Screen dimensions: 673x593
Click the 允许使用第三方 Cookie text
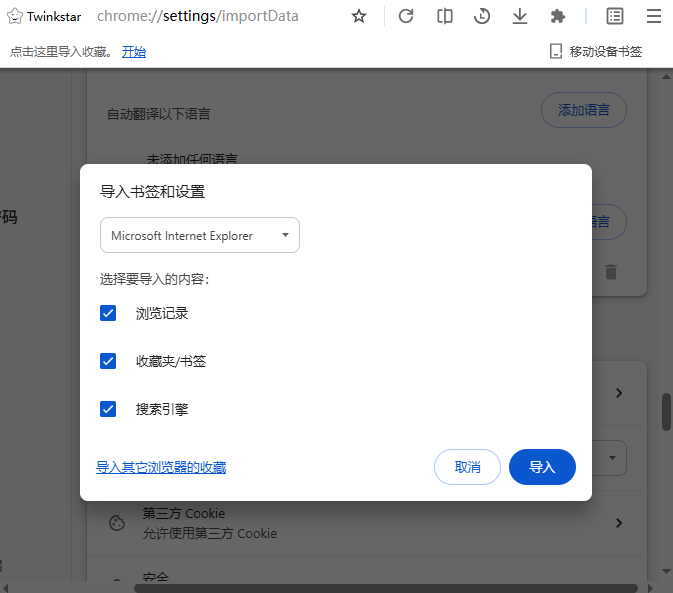210,533
